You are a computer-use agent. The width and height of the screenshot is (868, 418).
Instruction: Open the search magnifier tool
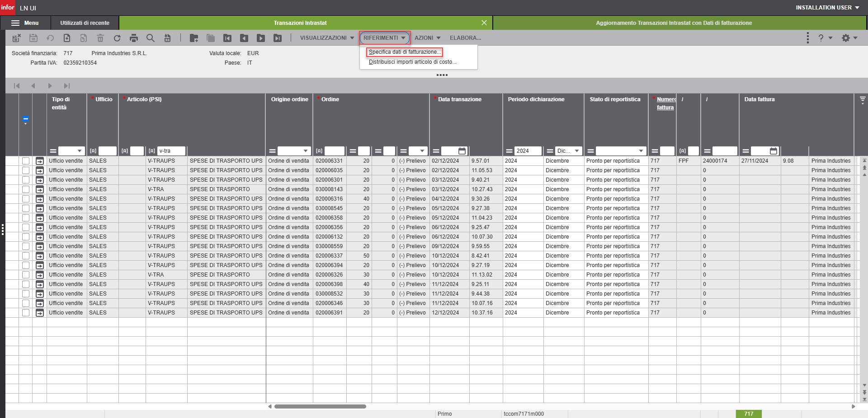[x=151, y=38]
